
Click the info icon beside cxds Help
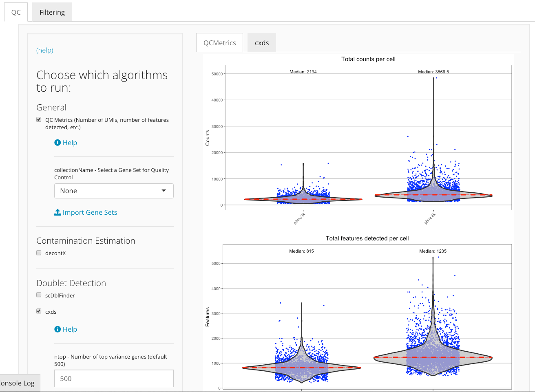click(x=57, y=329)
